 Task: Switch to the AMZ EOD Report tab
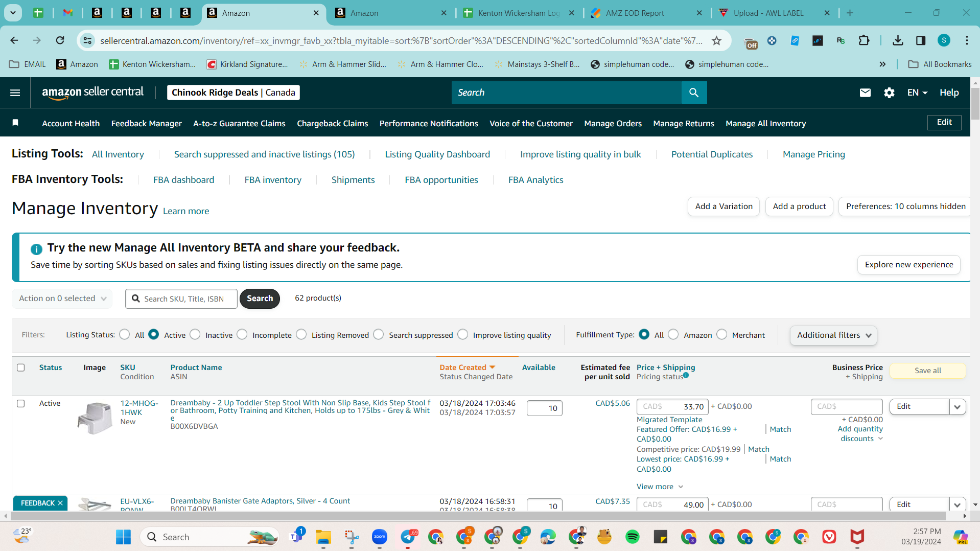[646, 13]
